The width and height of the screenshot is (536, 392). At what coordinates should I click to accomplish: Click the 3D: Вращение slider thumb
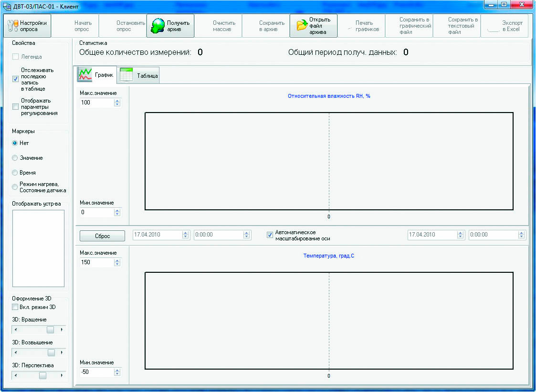(50, 330)
